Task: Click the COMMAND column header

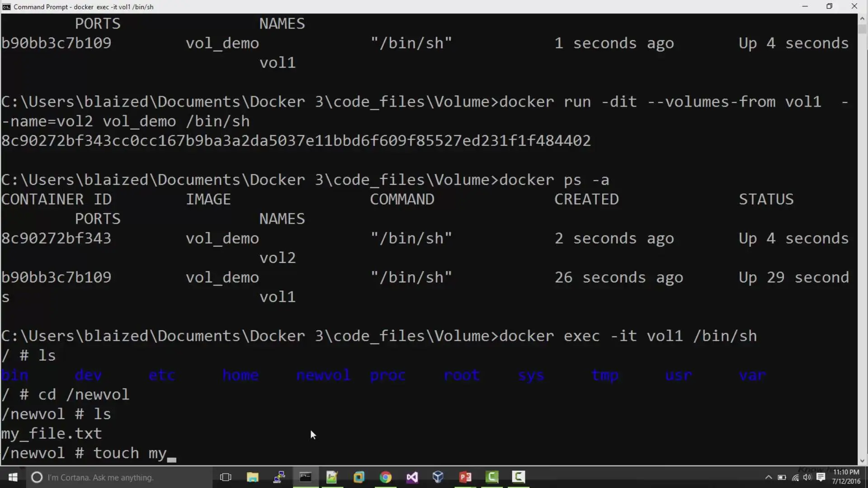Action: 402,199
